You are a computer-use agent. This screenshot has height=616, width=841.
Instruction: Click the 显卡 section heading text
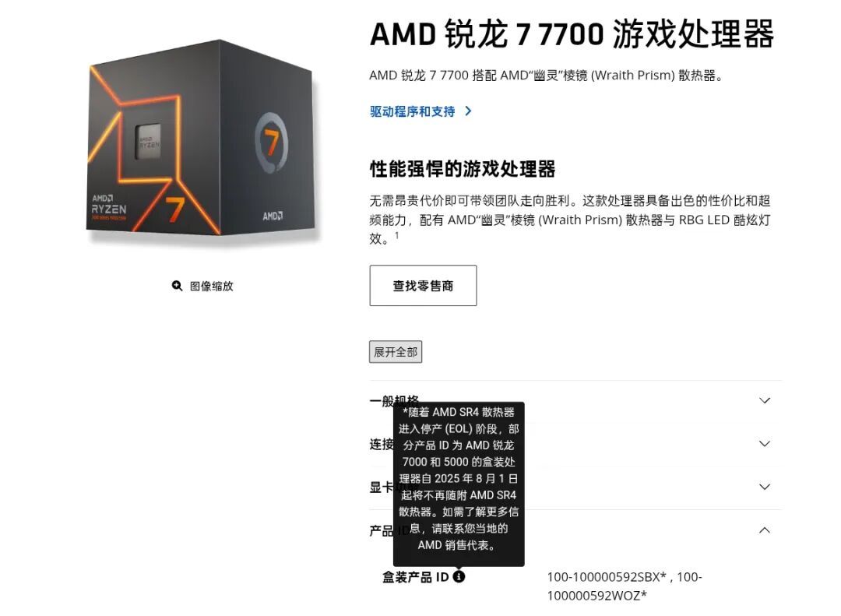[x=382, y=488]
